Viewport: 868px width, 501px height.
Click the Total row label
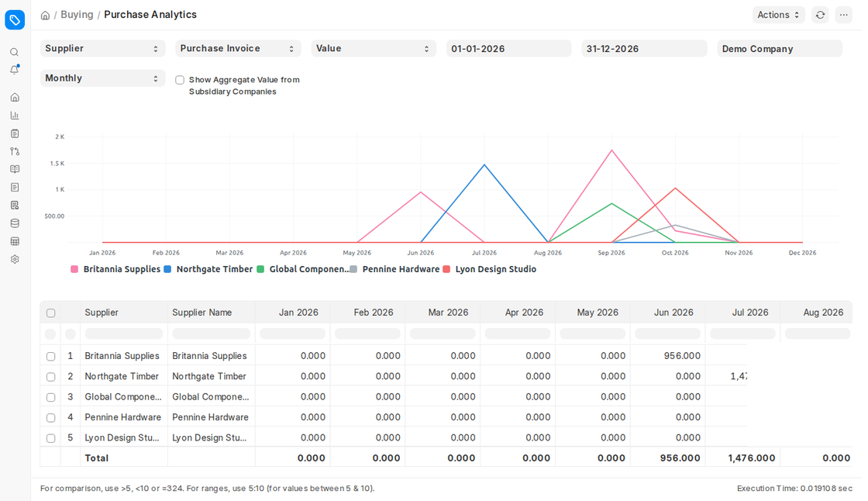click(x=96, y=458)
